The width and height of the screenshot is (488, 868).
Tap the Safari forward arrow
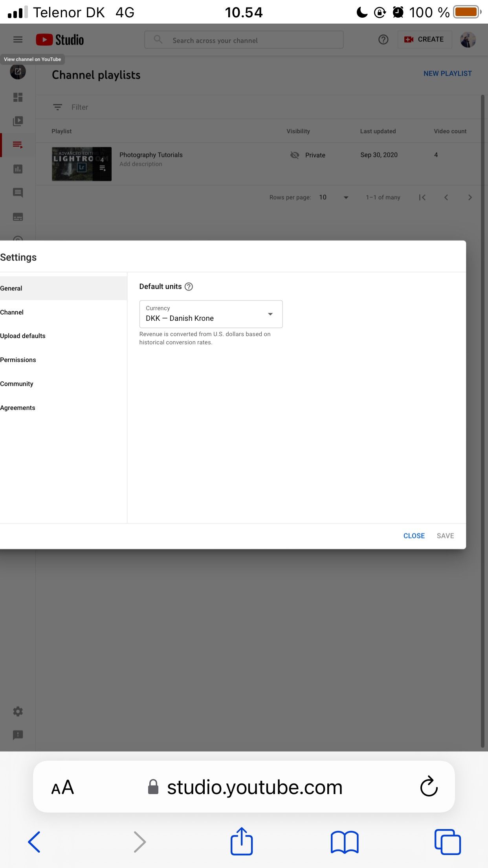click(139, 842)
